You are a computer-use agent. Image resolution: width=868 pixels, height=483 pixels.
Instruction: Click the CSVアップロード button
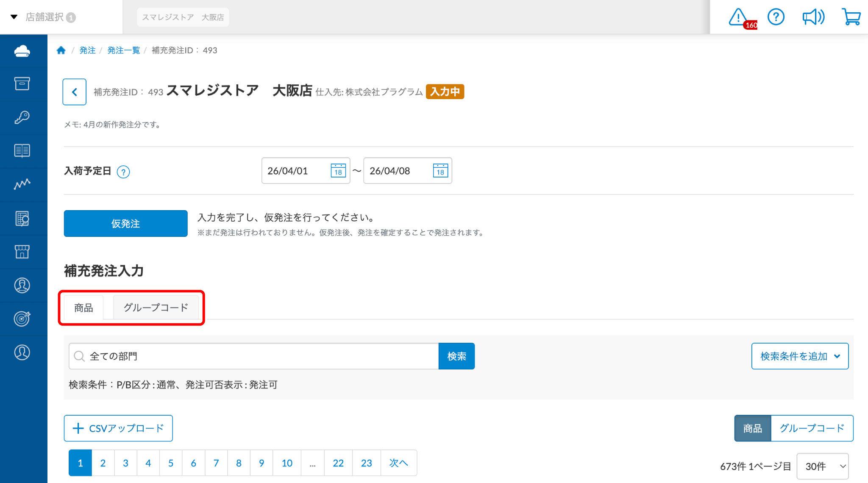[118, 428]
